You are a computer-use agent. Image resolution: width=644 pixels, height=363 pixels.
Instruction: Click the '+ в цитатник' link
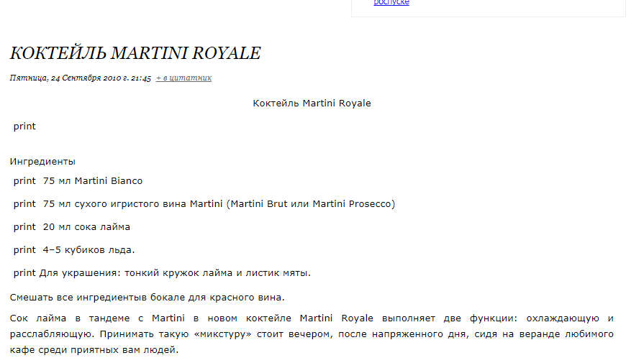click(x=183, y=78)
